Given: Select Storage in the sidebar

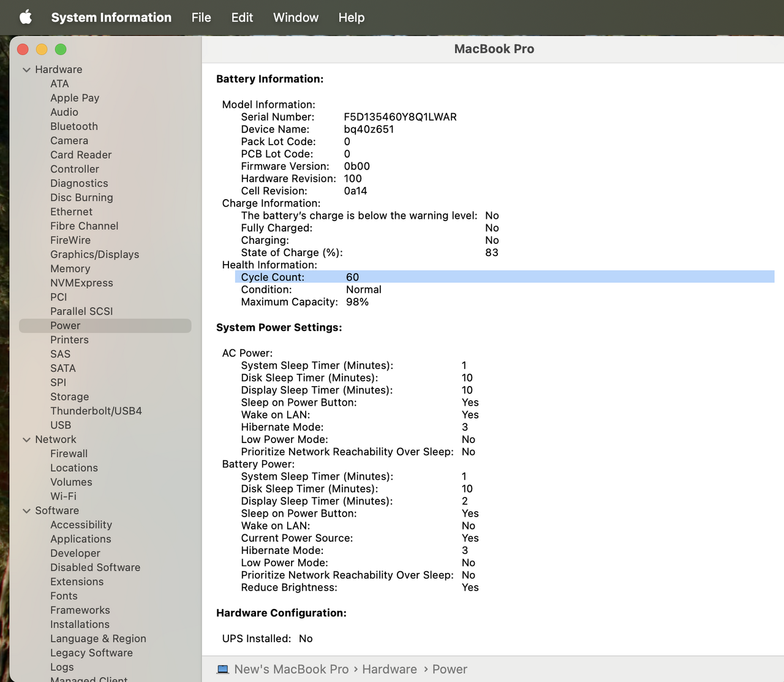Looking at the screenshot, I should pos(69,397).
